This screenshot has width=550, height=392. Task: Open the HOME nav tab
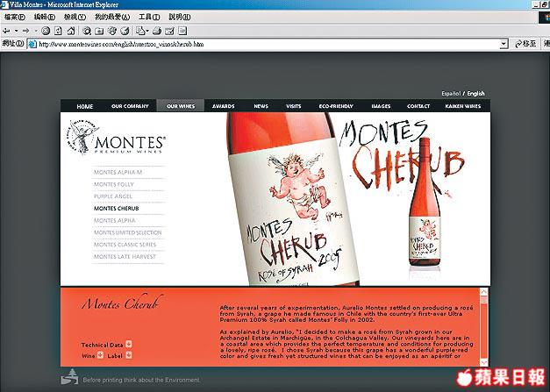point(85,106)
